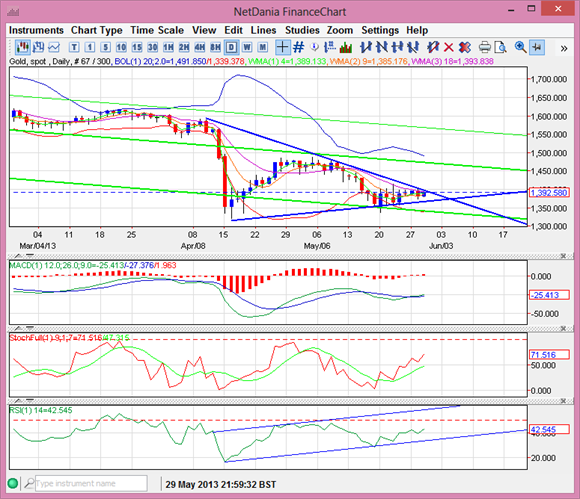The height and width of the screenshot is (499, 580).
Task: Click the 1,392.580 current price label
Action: click(549, 193)
